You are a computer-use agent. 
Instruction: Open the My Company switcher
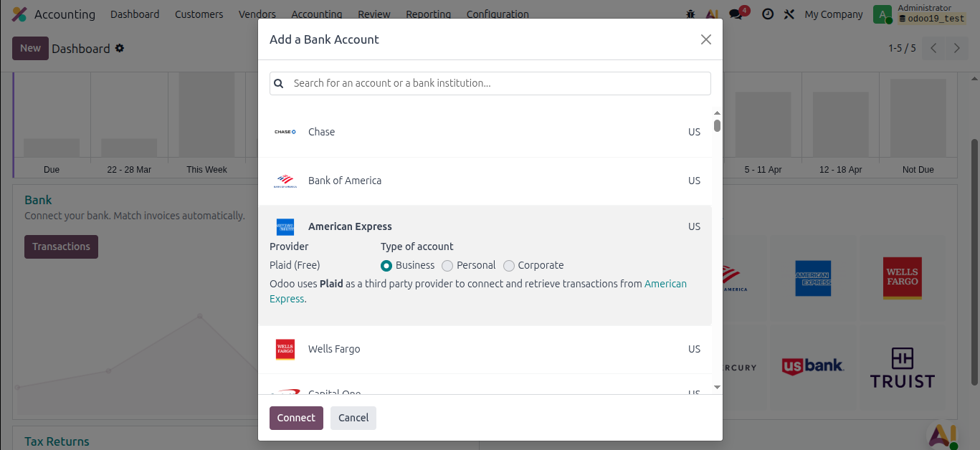click(834, 14)
